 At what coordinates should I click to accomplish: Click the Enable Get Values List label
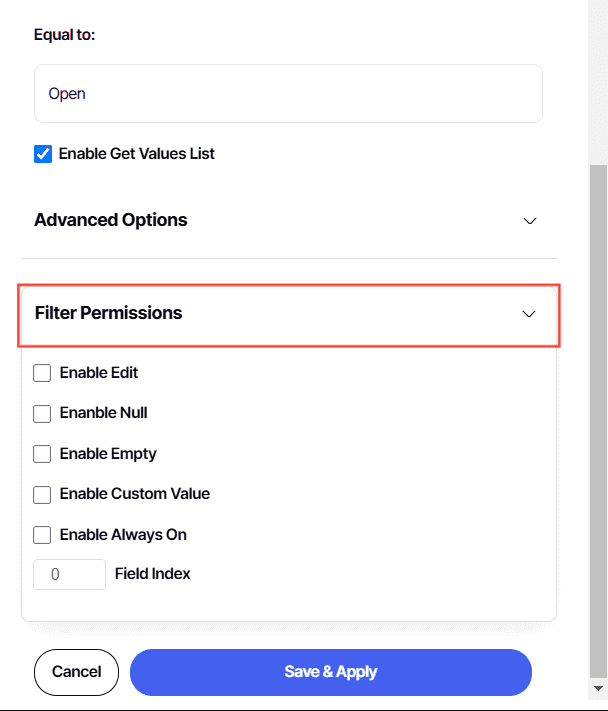pos(137,154)
